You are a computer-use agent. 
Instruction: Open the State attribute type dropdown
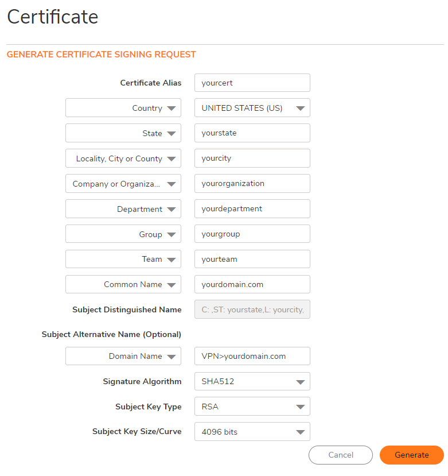[123, 133]
